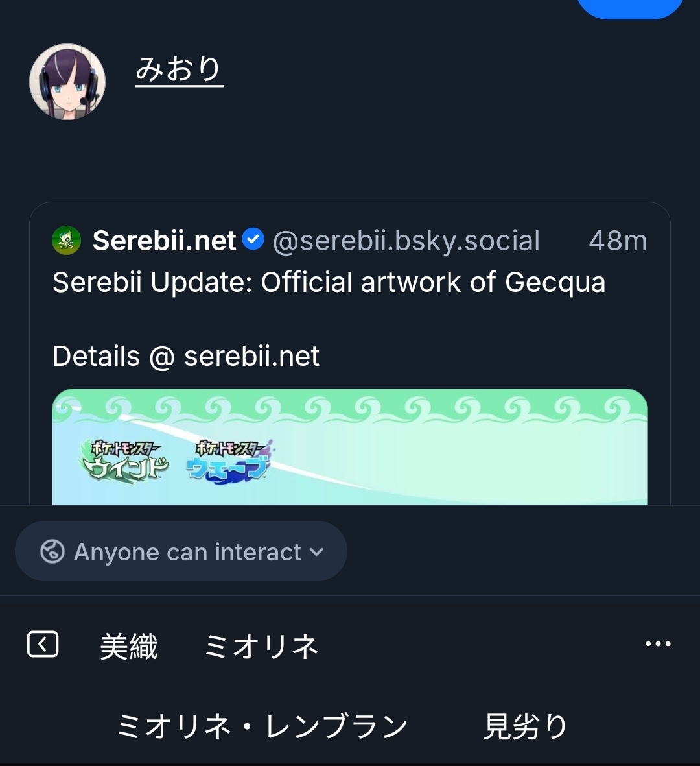Expand the chevron beside Anyone can interact
The height and width of the screenshot is (766, 700).
point(316,551)
